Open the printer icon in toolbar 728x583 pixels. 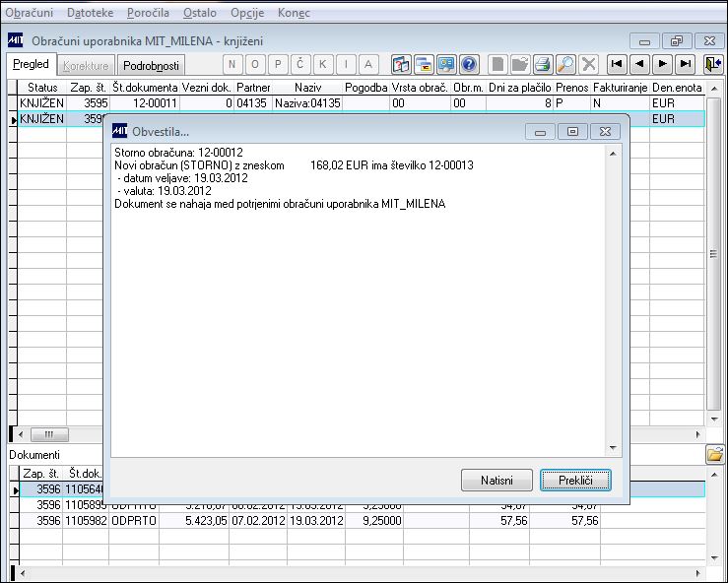pyautogui.click(x=542, y=65)
